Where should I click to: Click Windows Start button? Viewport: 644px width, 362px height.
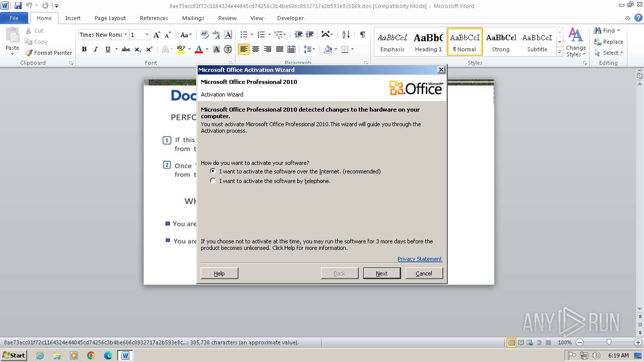click(x=14, y=355)
